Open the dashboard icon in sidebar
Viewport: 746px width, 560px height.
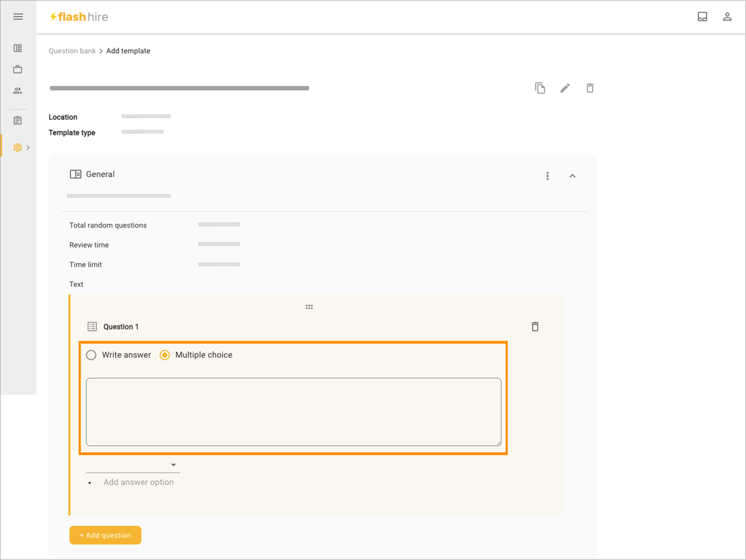18,48
